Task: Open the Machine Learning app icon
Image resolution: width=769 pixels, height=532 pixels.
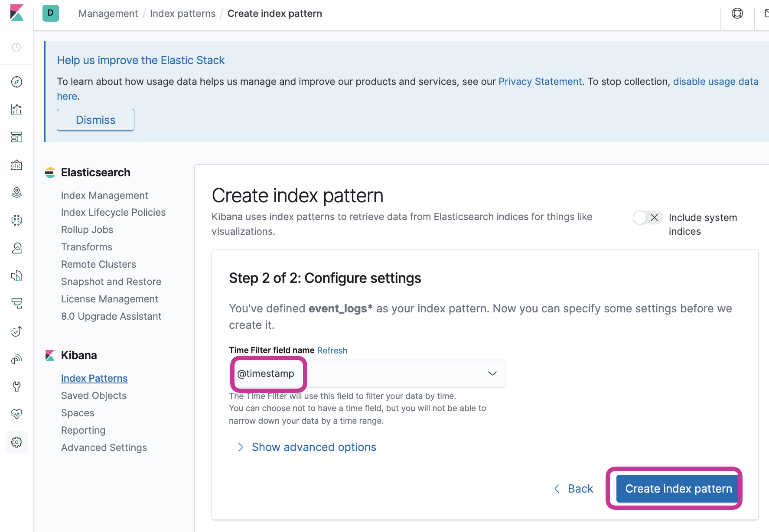Action: pyautogui.click(x=16, y=221)
